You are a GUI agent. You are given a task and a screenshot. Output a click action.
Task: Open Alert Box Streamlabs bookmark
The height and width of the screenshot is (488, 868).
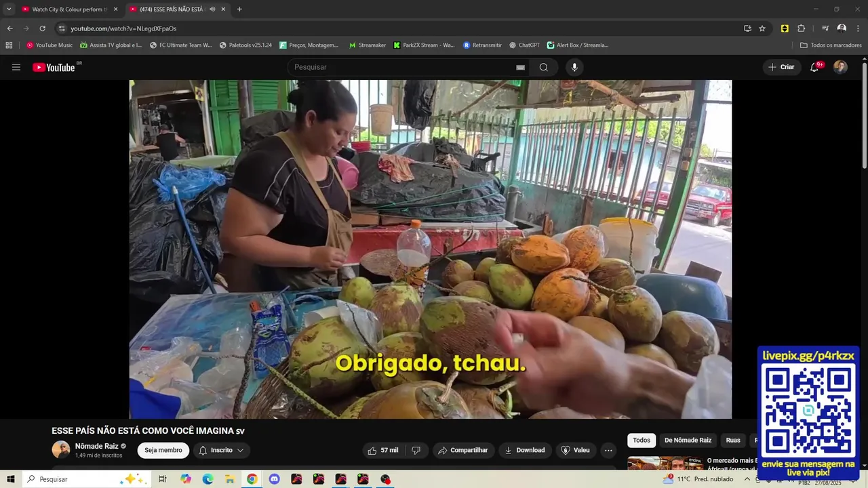click(x=578, y=45)
